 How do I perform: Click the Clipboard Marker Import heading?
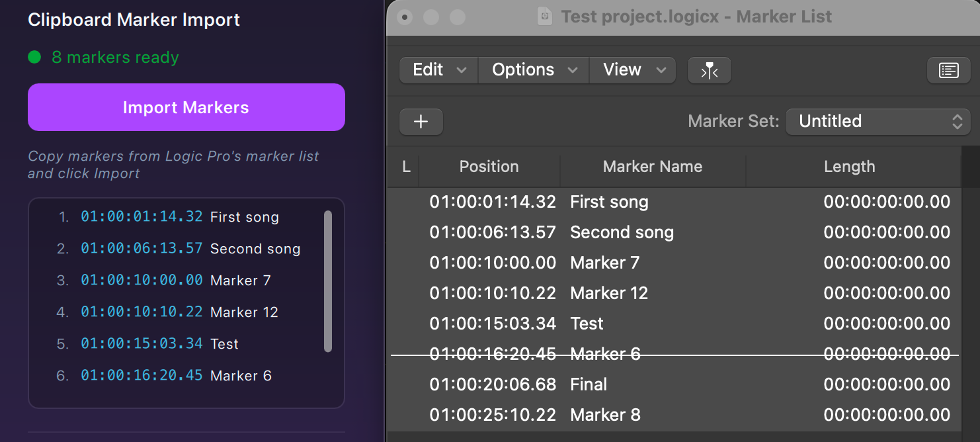point(134,20)
